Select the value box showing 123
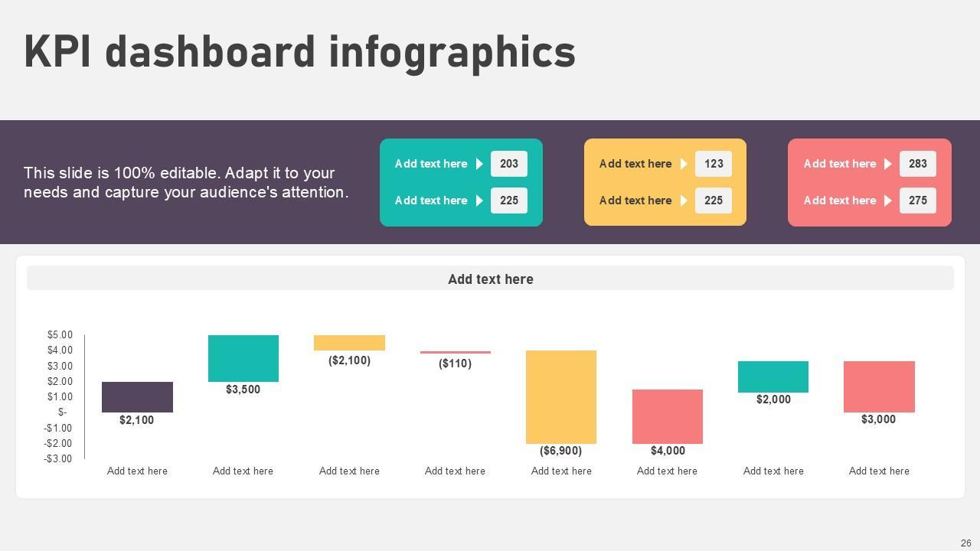The image size is (980, 551). tap(714, 164)
